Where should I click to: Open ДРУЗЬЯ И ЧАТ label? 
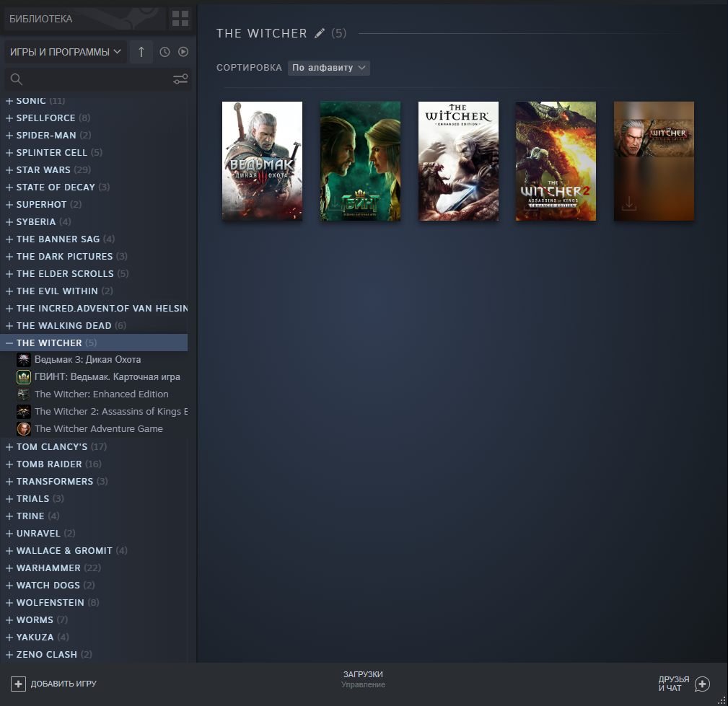(x=674, y=684)
